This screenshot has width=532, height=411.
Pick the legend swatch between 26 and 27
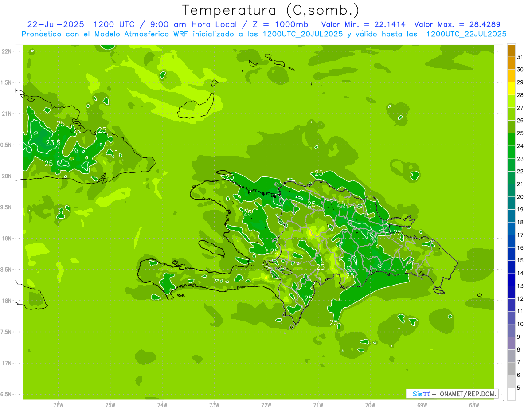[x=511, y=114]
